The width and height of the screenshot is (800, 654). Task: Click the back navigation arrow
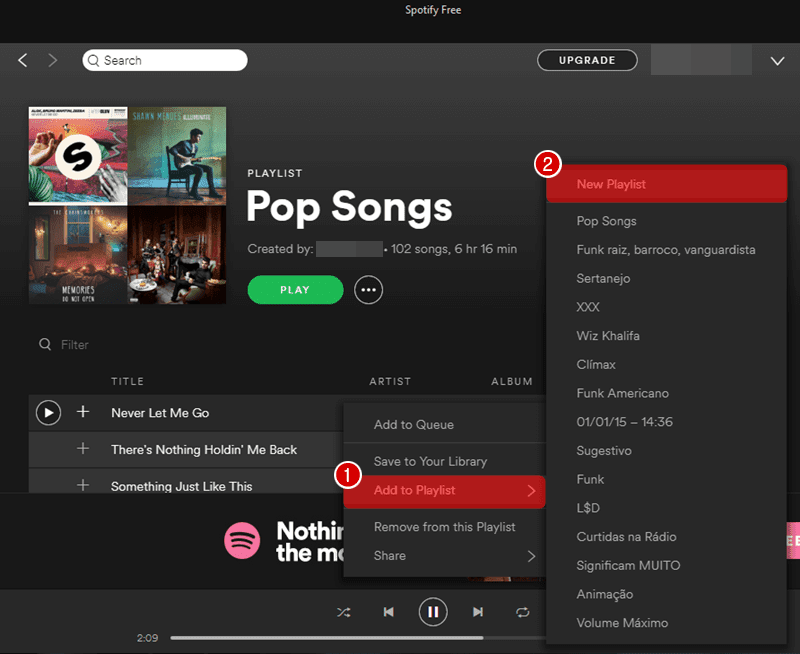(22, 60)
